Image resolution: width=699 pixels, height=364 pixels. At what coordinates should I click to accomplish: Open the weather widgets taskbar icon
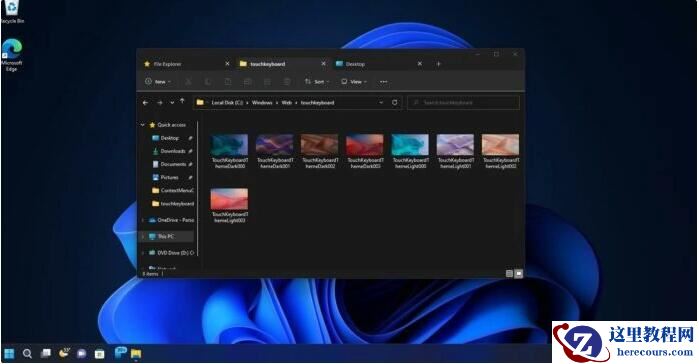[64, 353]
